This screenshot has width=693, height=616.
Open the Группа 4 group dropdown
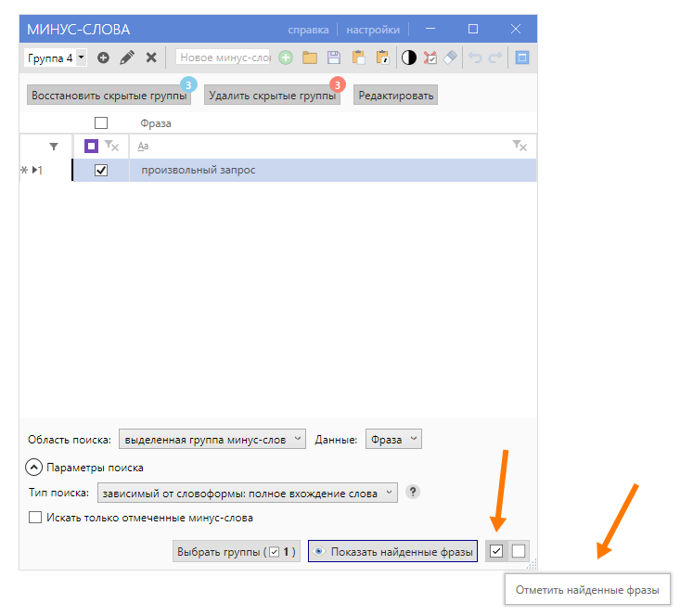(x=56, y=58)
